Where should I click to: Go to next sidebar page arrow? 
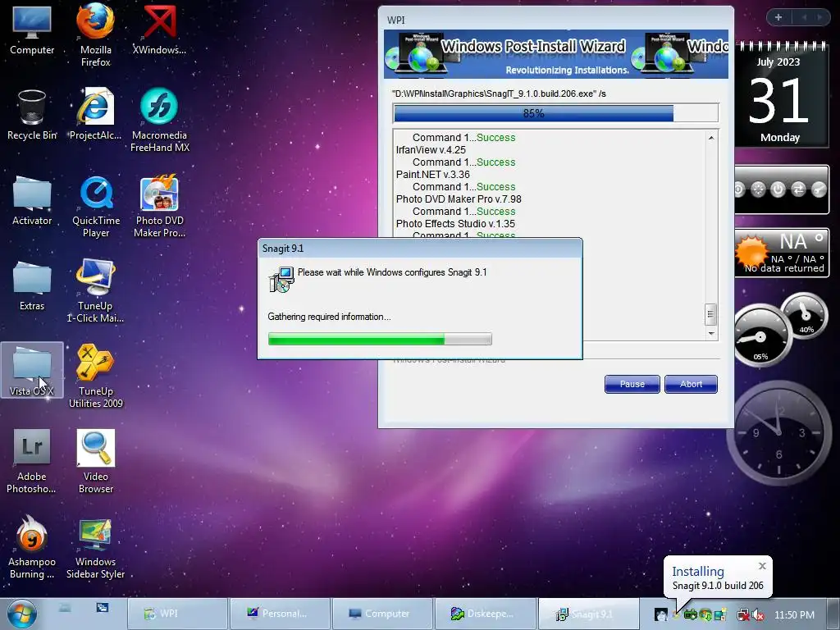pos(819,17)
